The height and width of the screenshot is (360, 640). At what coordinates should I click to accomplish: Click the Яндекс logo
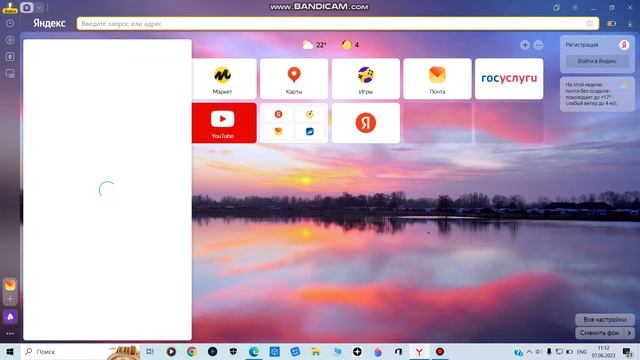[49, 23]
